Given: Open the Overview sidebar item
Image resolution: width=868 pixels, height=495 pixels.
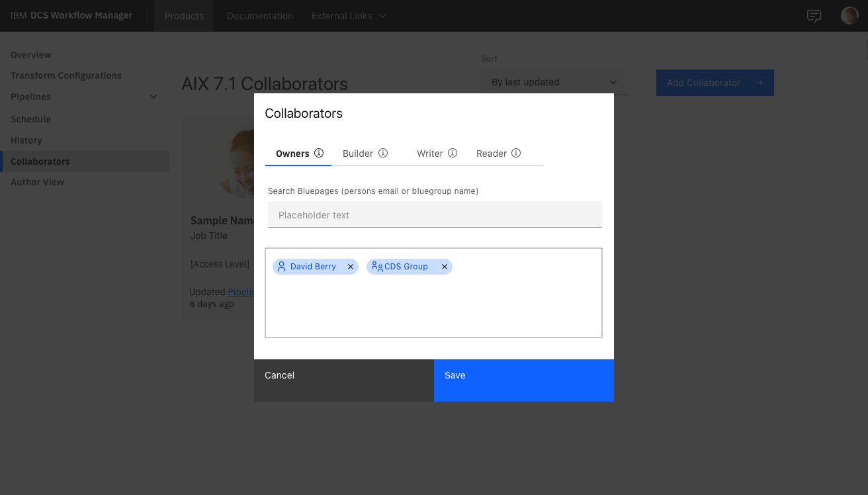Looking at the screenshot, I should coord(31,55).
